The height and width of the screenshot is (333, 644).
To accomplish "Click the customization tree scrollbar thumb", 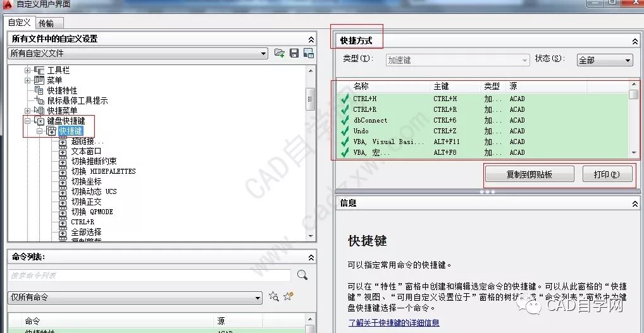I will [x=311, y=99].
